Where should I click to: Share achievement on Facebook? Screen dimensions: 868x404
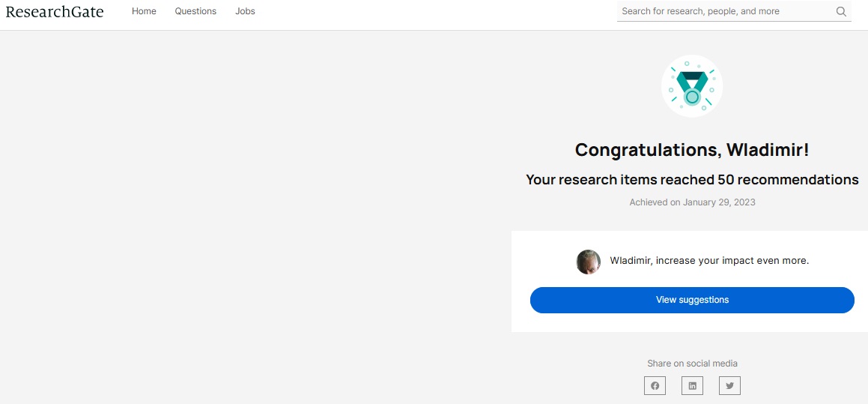(655, 386)
